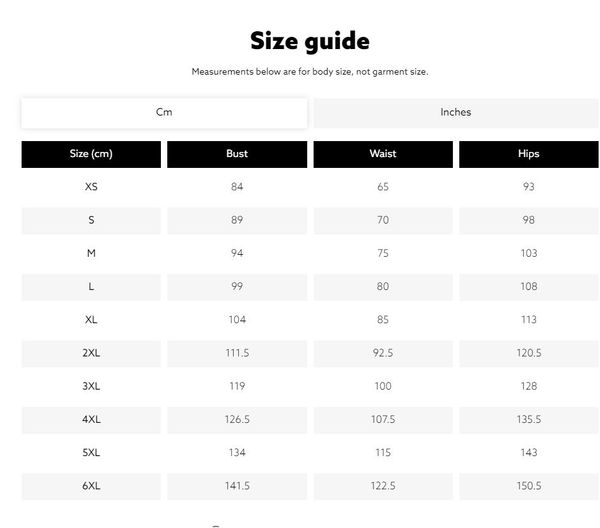
Task: Select the XS size row label
Action: pyautogui.click(x=91, y=187)
